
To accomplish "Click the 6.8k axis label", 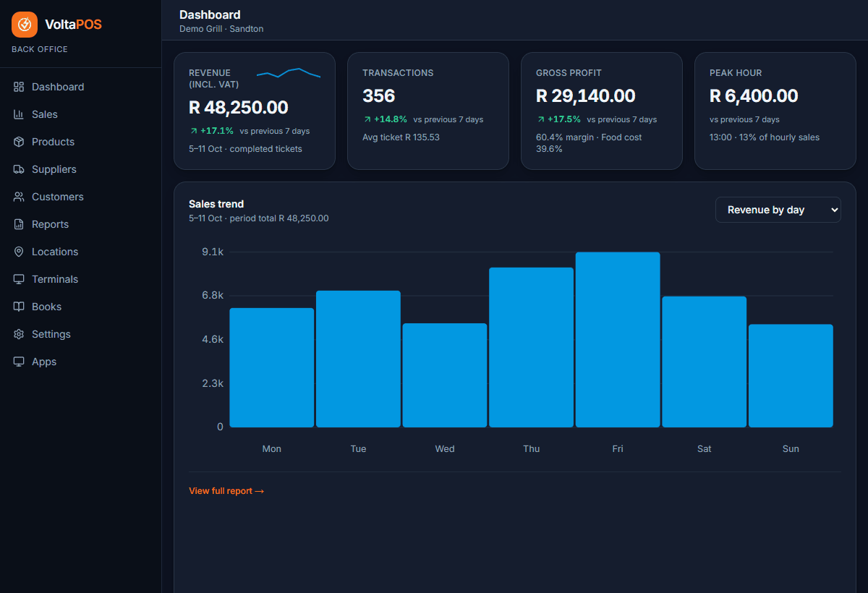I will coord(213,296).
